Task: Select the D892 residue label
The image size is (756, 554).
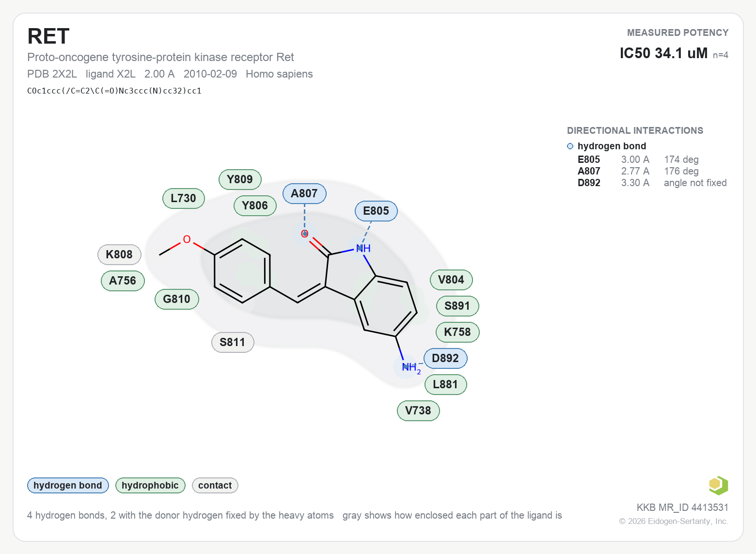Action: click(445, 358)
